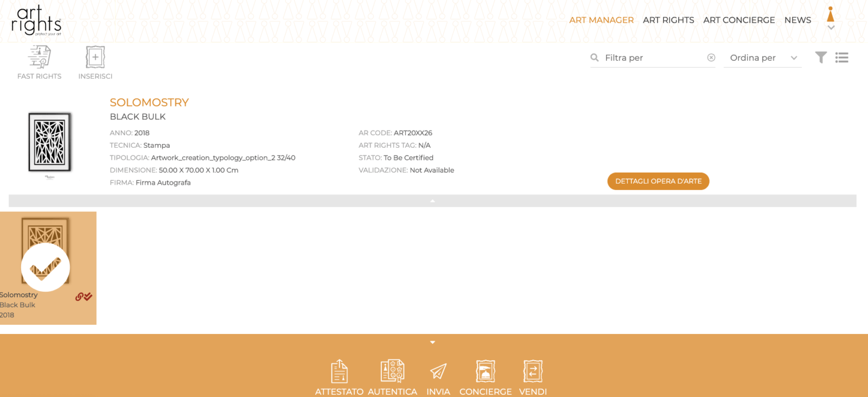The width and height of the screenshot is (868, 397).
Task: Open the Art Manager menu
Action: 601,20
